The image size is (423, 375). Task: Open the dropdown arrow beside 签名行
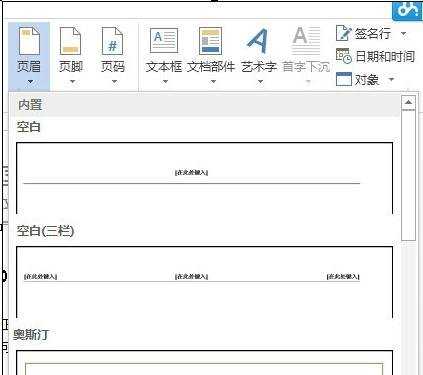tap(404, 33)
